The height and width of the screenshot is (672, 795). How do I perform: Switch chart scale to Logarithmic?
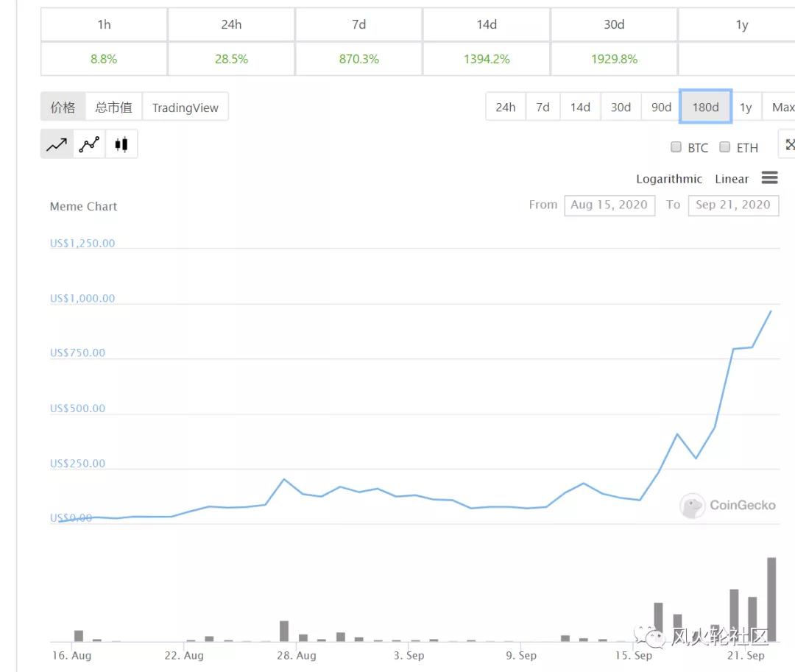pyautogui.click(x=668, y=179)
